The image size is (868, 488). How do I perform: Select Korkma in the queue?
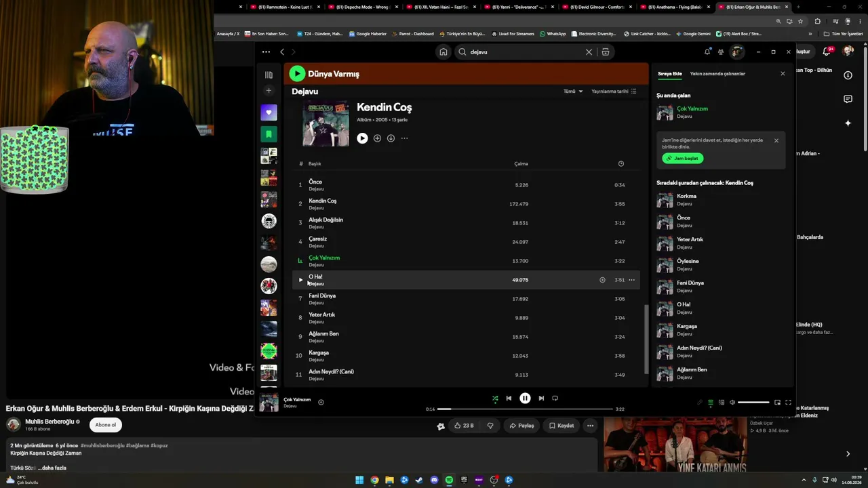(x=721, y=200)
